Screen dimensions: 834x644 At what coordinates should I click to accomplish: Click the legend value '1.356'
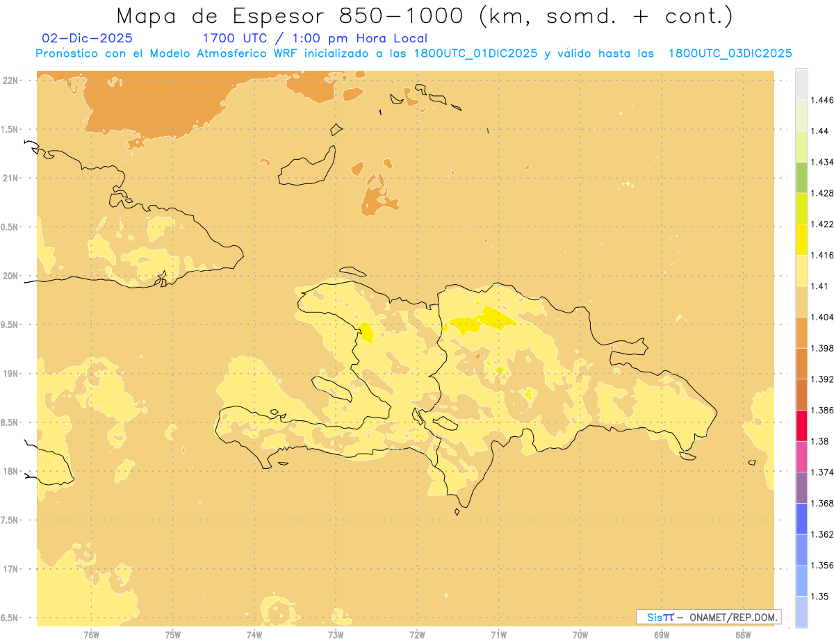click(x=821, y=565)
